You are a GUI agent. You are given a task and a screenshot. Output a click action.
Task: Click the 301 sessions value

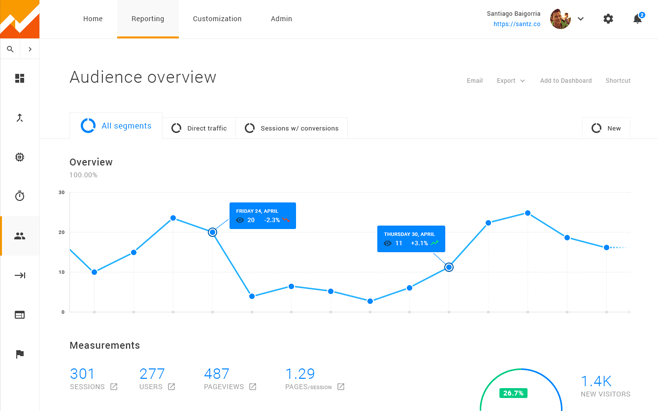tap(82, 374)
